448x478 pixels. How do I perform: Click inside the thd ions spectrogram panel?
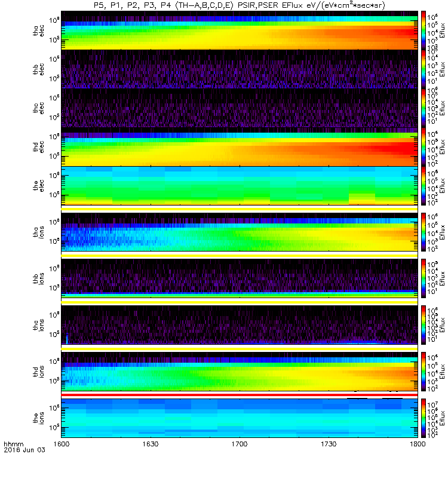click(x=240, y=372)
